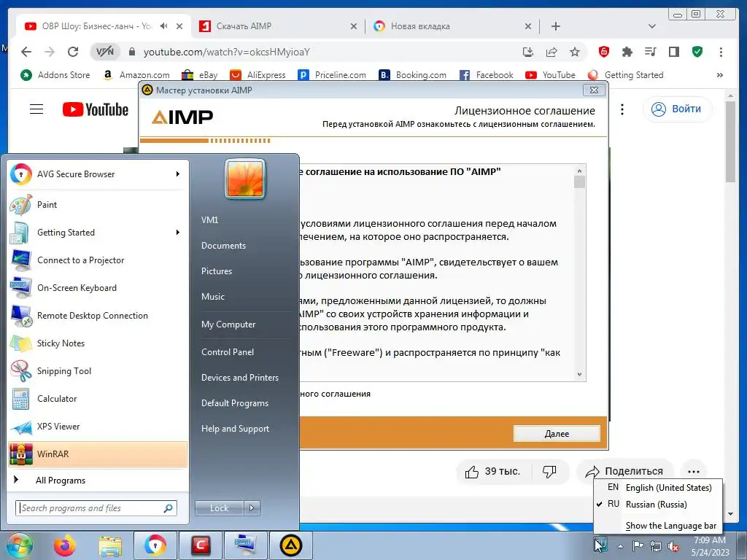
Task: Click Show the Language bar
Action: pyautogui.click(x=658, y=526)
